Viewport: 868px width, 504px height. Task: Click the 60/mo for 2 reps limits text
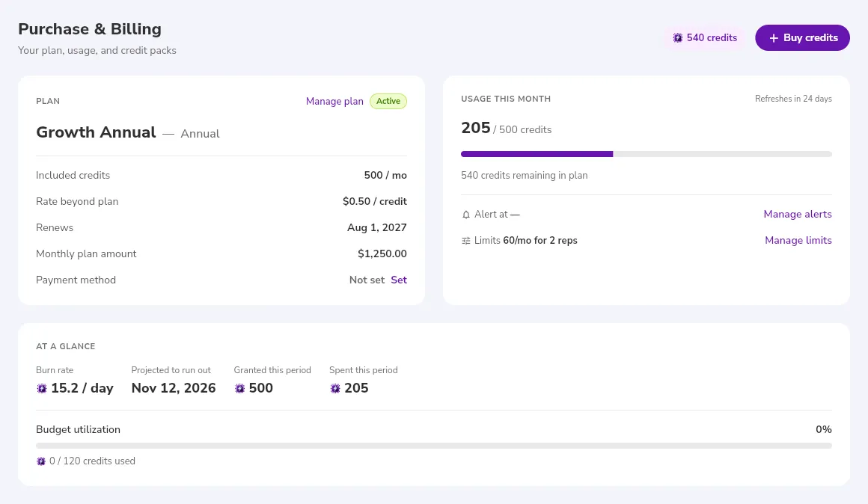(540, 240)
